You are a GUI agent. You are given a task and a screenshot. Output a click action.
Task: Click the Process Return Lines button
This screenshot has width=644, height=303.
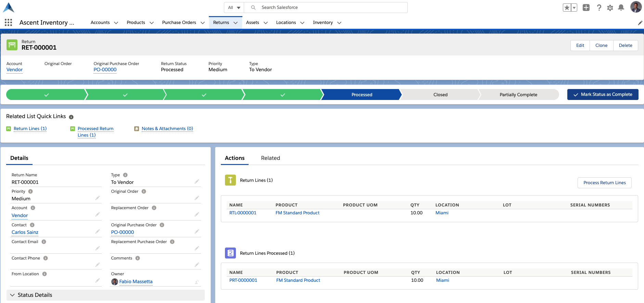point(605,183)
